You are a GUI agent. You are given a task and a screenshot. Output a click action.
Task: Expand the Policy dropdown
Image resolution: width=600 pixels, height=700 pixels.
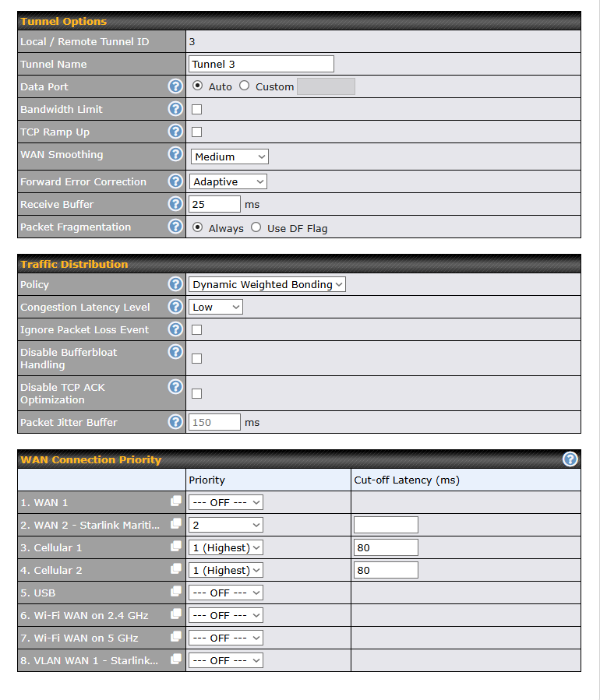tap(267, 285)
